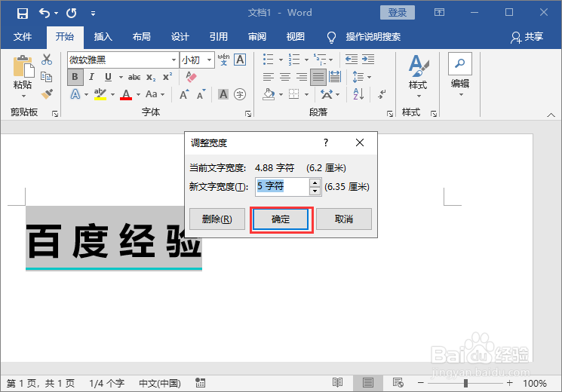Clear all formatting with eraser icon

pos(191,77)
